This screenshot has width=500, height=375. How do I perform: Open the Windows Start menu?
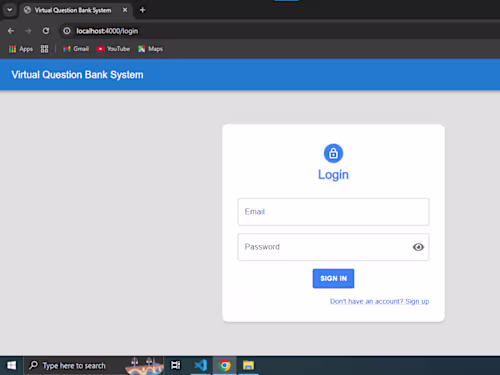click(x=11, y=365)
